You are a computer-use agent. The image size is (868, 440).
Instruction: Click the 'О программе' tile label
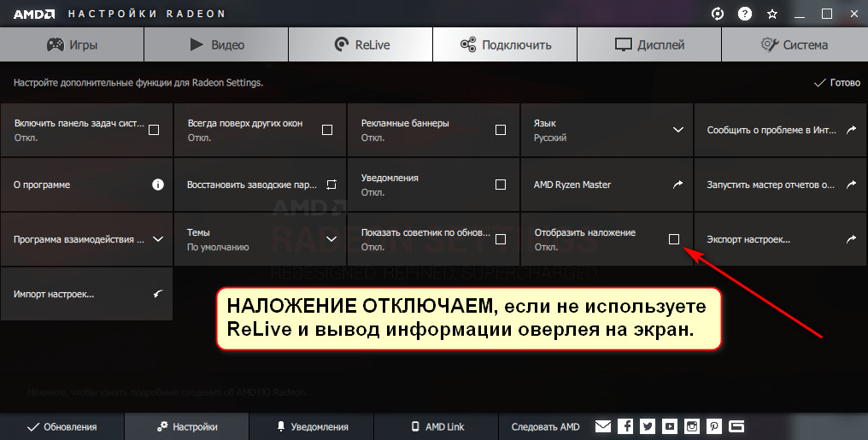(x=42, y=185)
